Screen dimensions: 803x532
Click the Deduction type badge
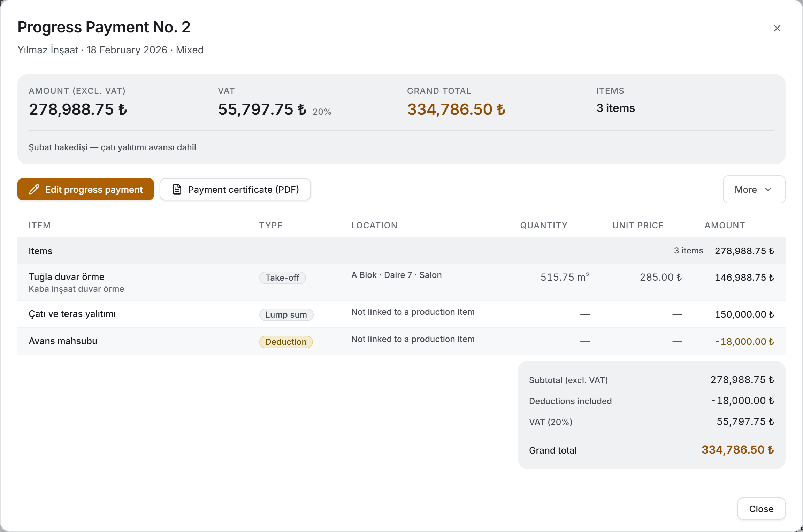[x=286, y=342]
